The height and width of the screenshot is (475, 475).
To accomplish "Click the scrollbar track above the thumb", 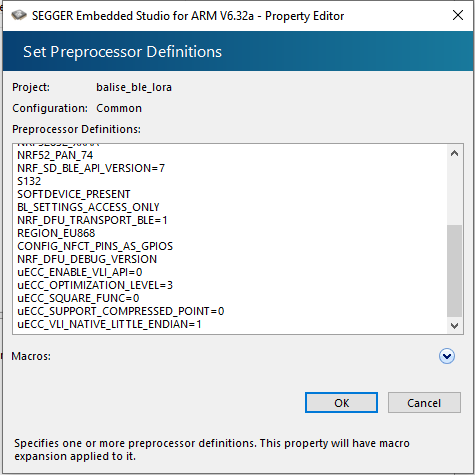I will [x=454, y=193].
